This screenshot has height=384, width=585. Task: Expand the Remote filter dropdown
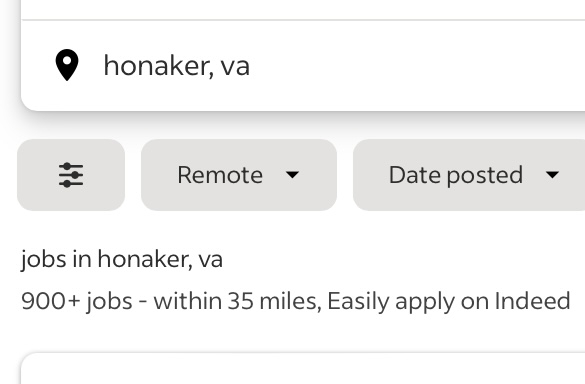coord(239,175)
